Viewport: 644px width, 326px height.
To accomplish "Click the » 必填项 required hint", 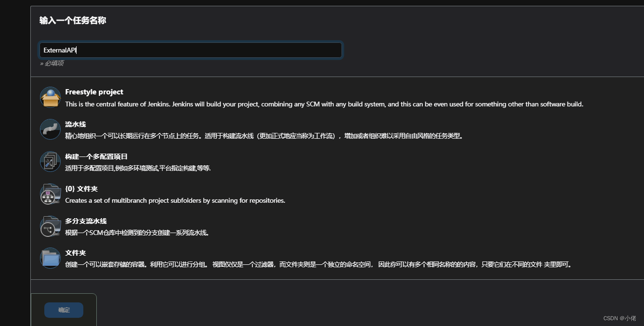I will [x=52, y=63].
